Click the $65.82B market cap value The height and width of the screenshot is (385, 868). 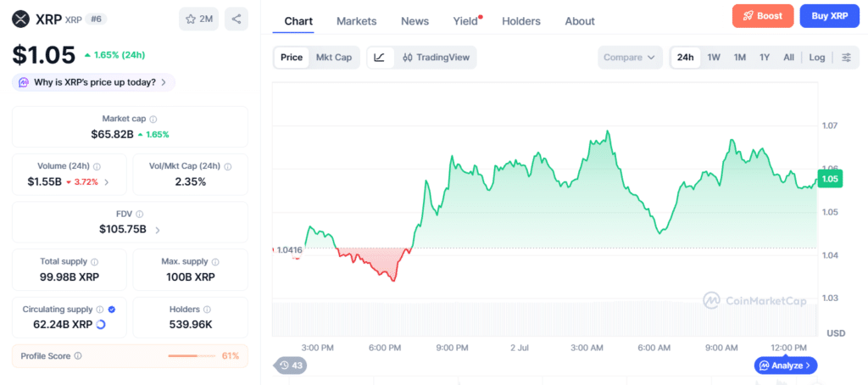(113, 134)
